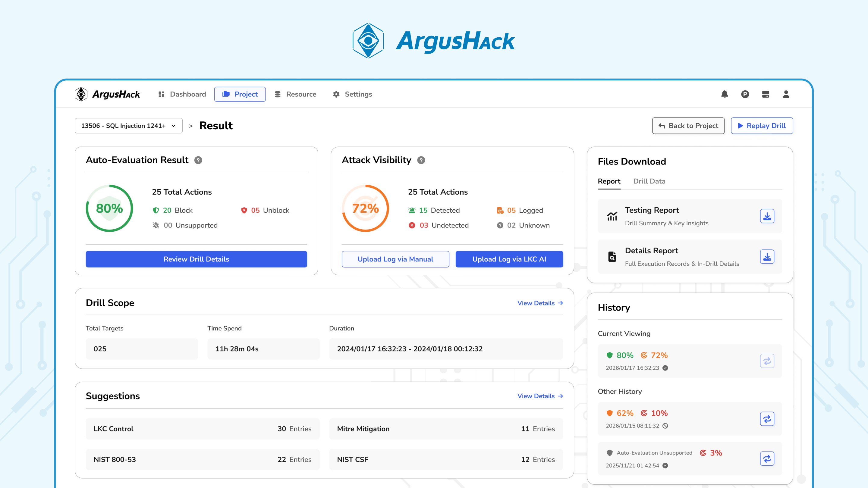Open the server storage icon in header

click(x=766, y=94)
